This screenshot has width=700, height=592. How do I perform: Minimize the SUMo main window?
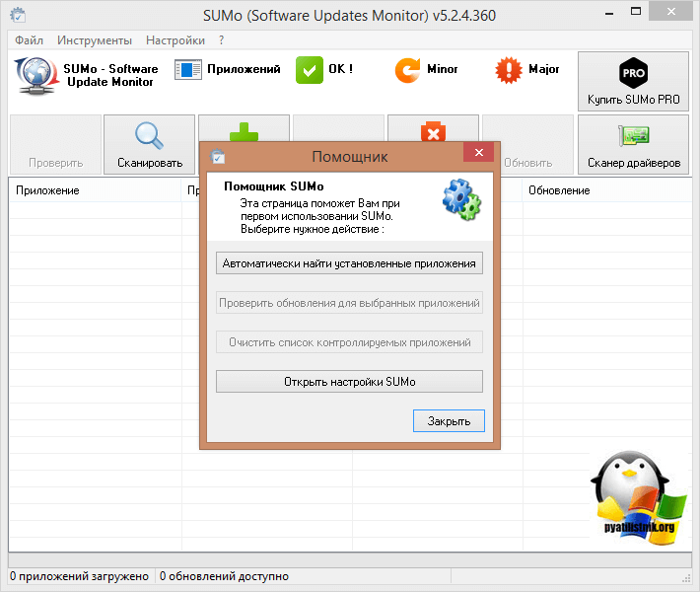tap(609, 14)
